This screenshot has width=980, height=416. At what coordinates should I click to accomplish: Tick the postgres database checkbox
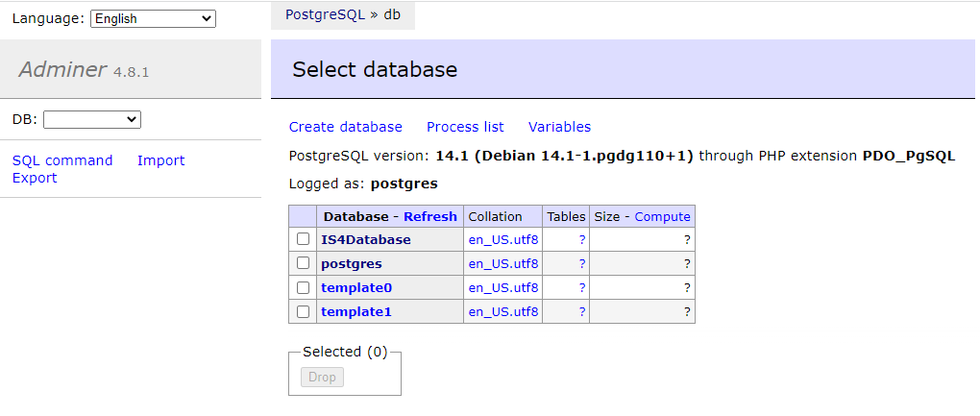coord(303,263)
